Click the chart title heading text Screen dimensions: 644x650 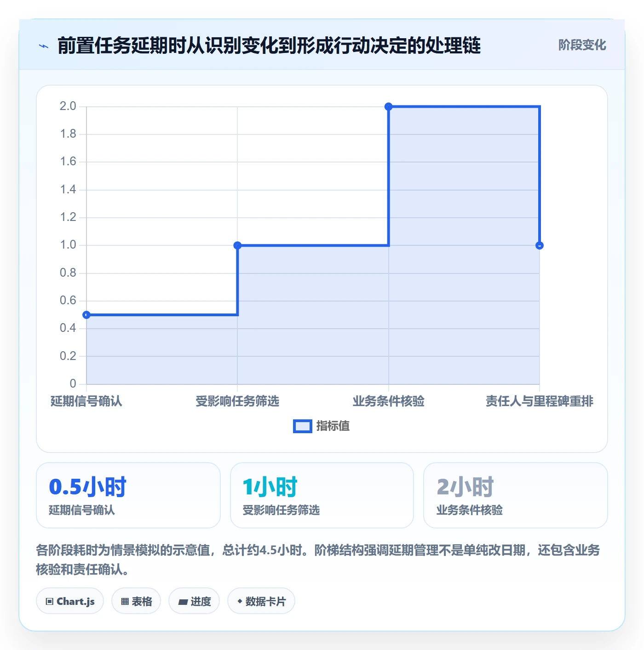(x=269, y=46)
